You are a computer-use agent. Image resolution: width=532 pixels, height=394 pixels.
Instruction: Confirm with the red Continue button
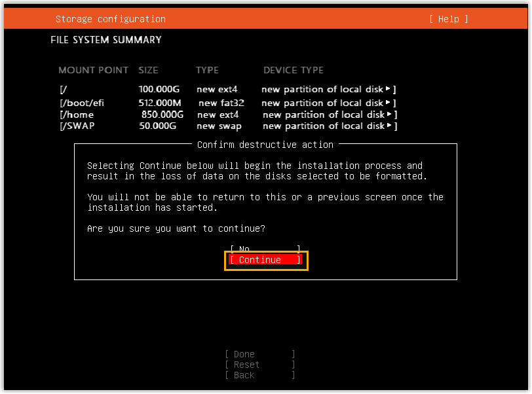(x=265, y=260)
